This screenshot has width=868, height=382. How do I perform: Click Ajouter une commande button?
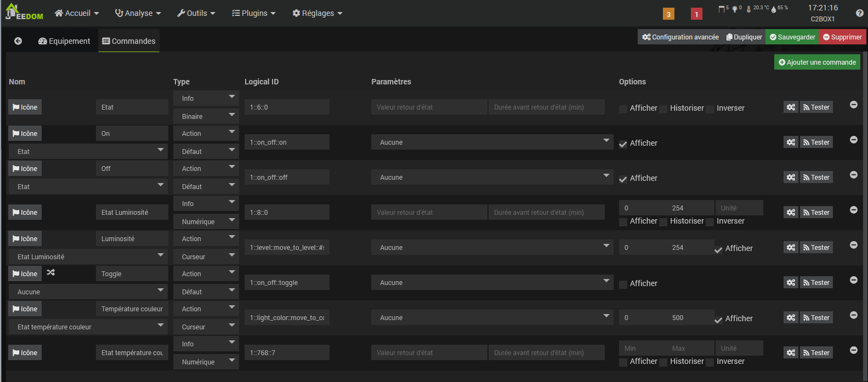coord(817,62)
